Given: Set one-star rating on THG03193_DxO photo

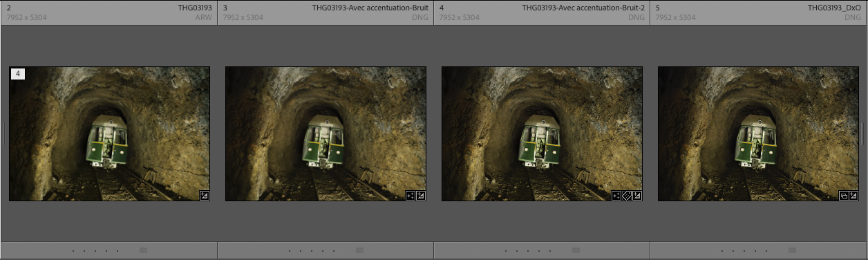Looking at the screenshot, I should 722,250.
